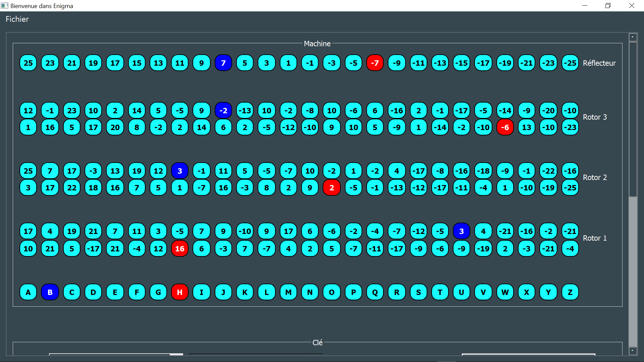644x362 pixels.
Task: Click the blue 3 cell on Rotor 1
Action: pos(461,231)
